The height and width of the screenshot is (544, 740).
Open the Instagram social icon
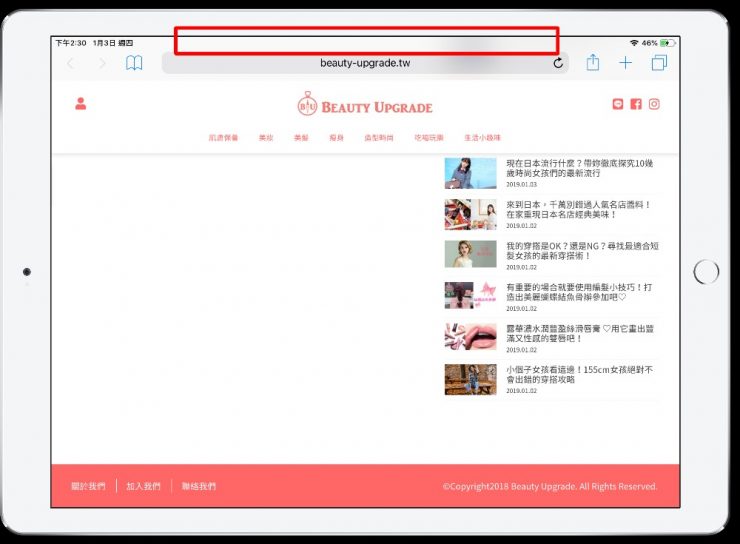(654, 104)
